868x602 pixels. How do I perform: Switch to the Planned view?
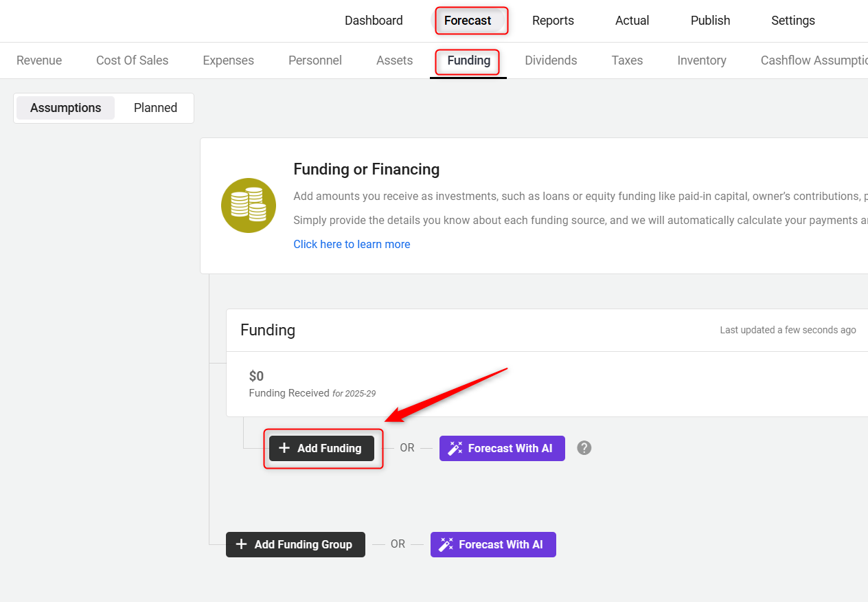(x=155, y=108)
